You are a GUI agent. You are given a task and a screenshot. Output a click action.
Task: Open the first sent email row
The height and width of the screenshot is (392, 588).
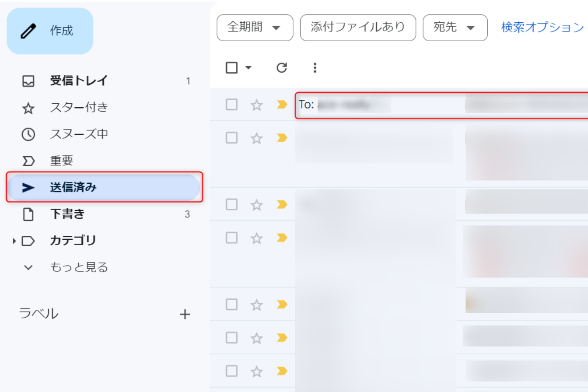pyautogui.click(x=437, y=105)
